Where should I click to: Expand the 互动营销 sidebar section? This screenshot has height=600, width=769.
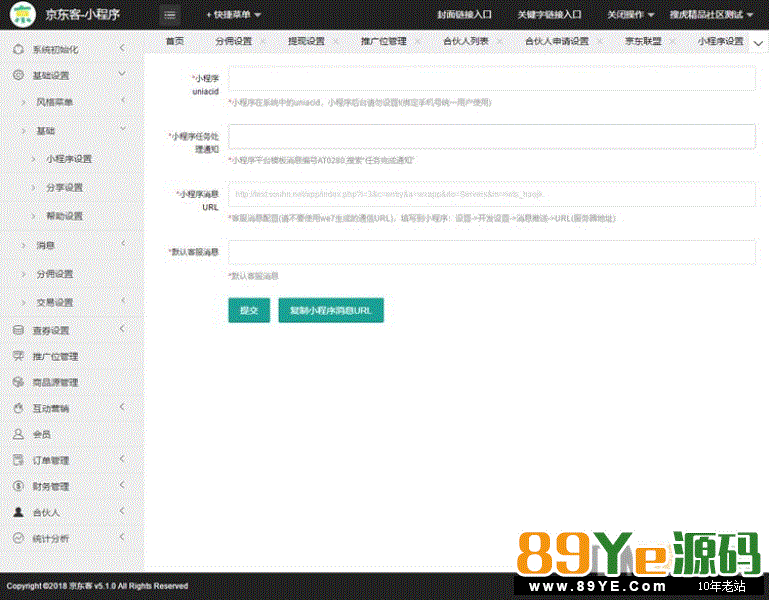click(x=122, y=408)
